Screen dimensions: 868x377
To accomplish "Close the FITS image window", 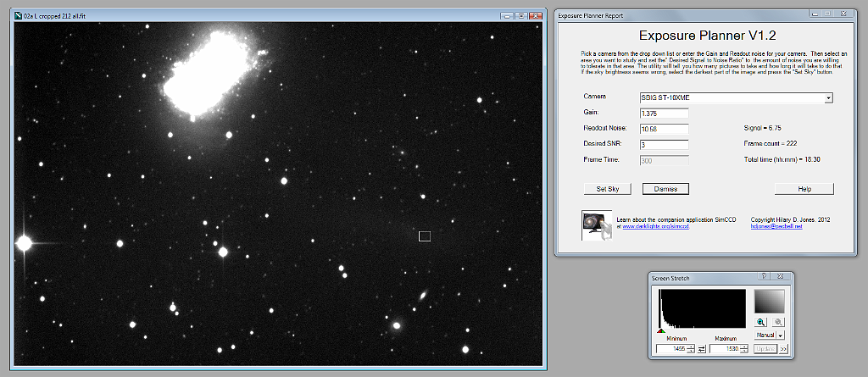I will [x=535, y=15].
